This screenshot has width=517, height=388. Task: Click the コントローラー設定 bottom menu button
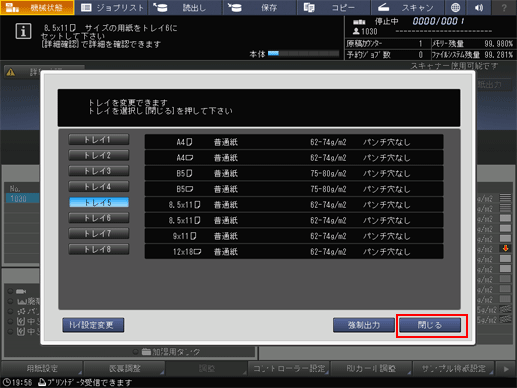click(x=289, y=368)
